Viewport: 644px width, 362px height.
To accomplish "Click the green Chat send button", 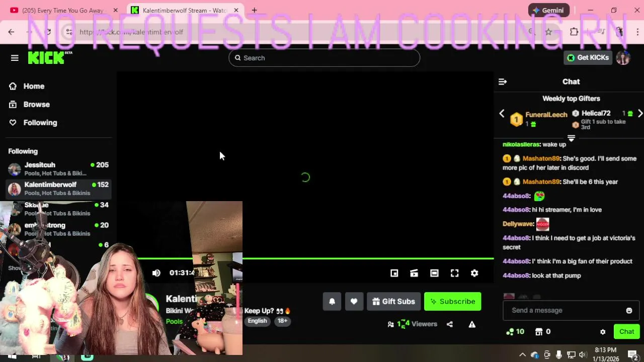I will pyautogui.click(x=626, y=331).
